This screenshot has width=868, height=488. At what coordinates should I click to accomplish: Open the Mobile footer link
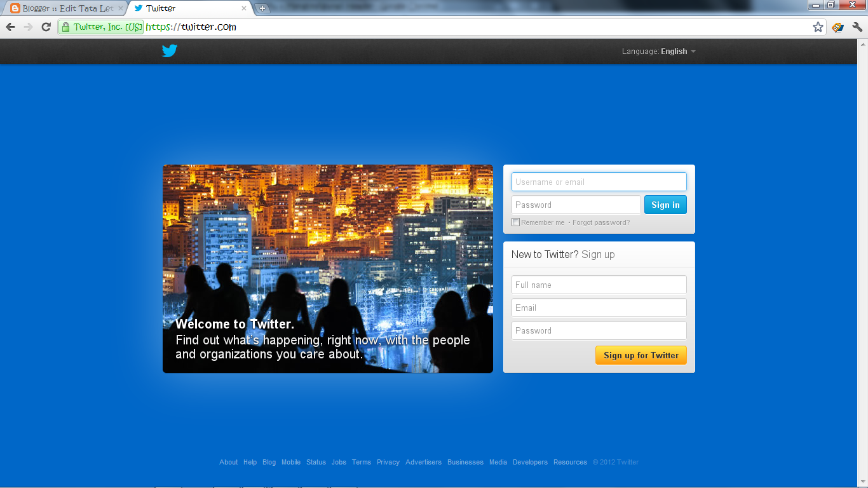[291, 462]
